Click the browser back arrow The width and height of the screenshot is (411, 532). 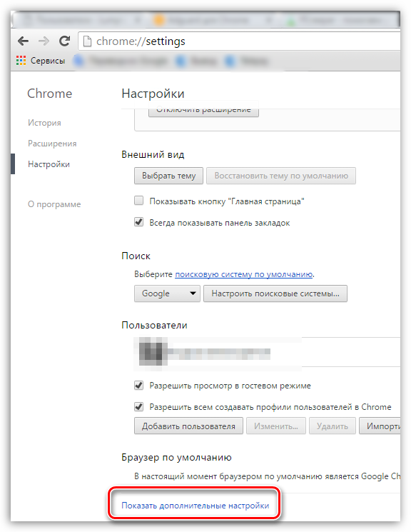coord(23,41)
